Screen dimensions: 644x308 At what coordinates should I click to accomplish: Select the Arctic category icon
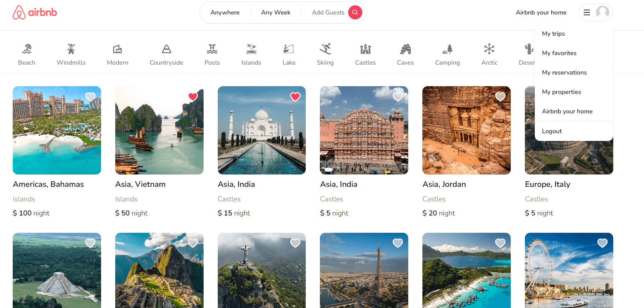(x=489, y=49)
